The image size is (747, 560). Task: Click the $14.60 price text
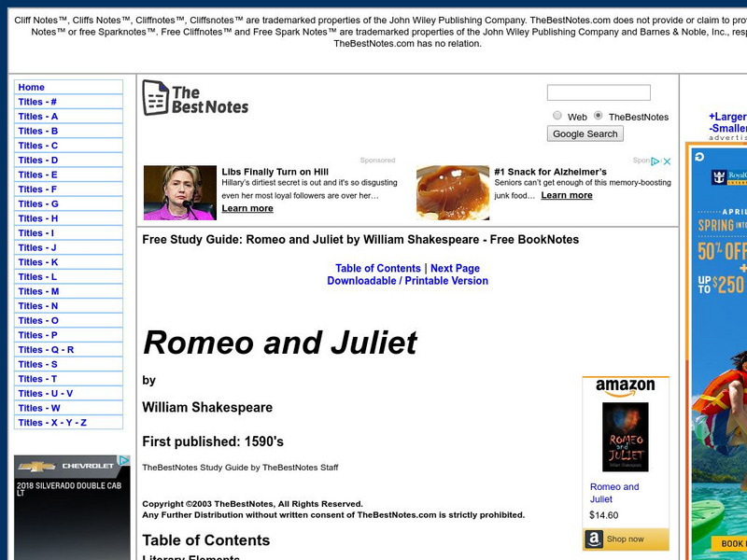click(x=603, y=515)
